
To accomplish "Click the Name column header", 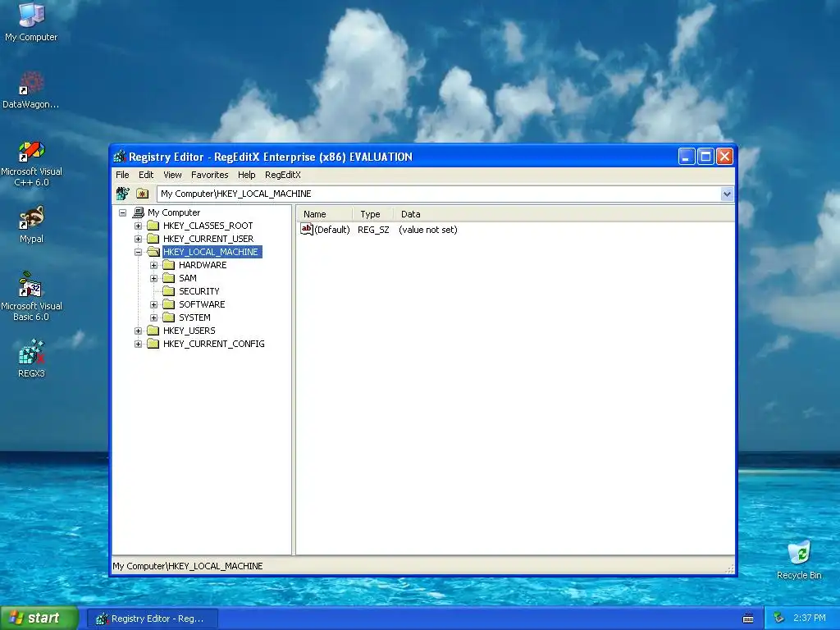I will click(325, 214).
